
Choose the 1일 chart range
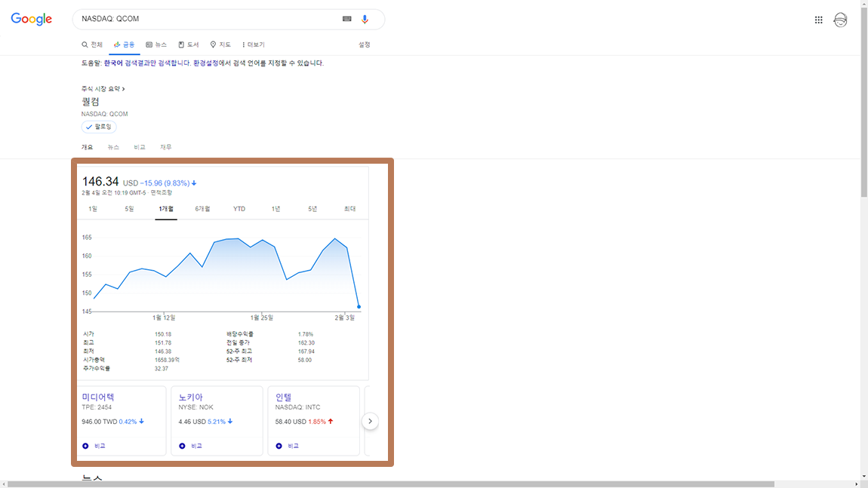click(x=93, y=209)
